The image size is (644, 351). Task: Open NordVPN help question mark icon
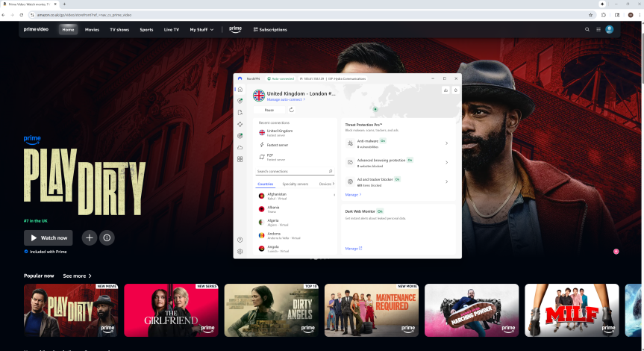[240, 240]
